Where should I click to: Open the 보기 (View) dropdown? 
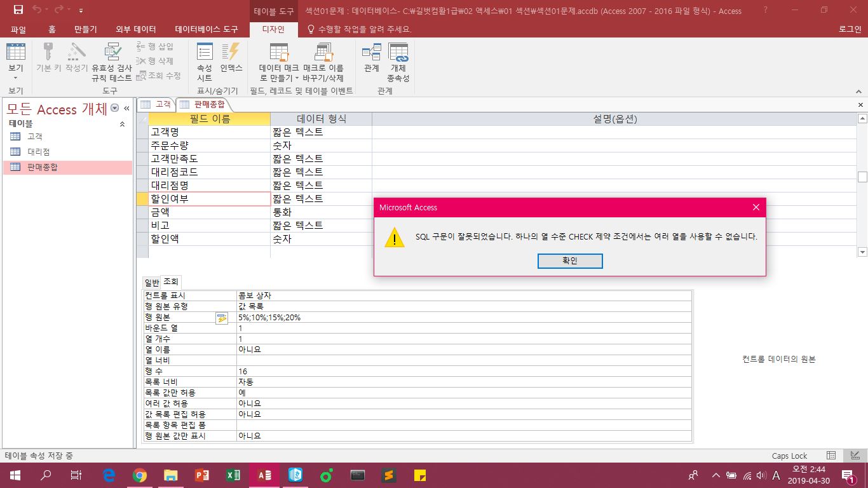(x=15, y=78)
